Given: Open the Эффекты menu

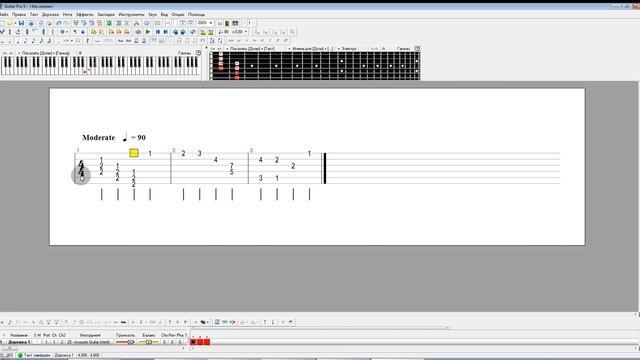Looking at the screenshot, I should [x=84, y=14].
